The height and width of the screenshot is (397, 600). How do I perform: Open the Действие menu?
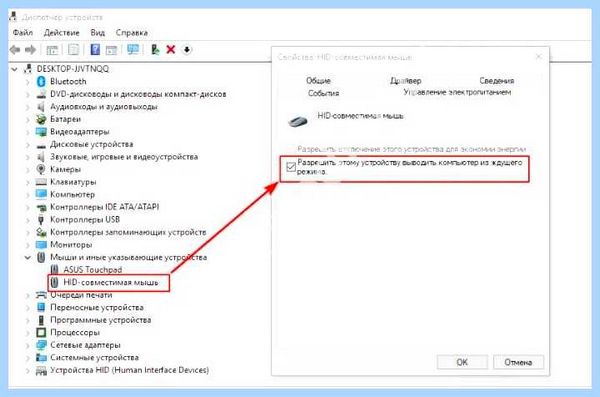(62, 33)
